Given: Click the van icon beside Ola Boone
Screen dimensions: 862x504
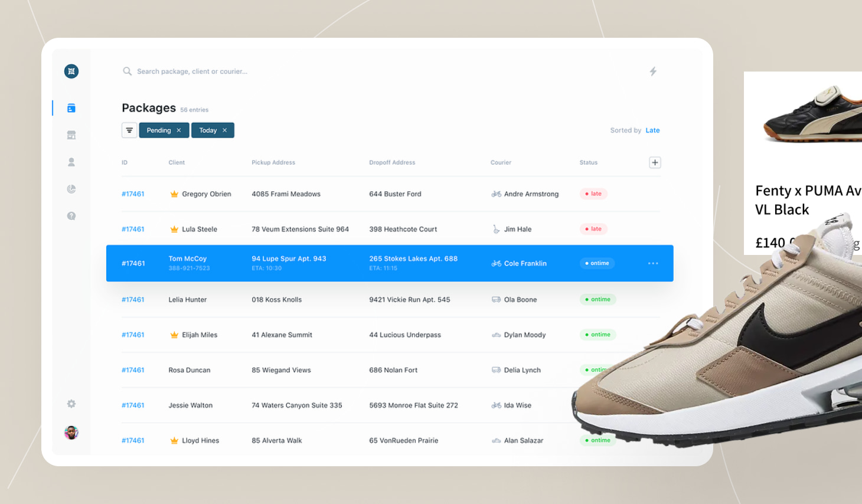Looking at the screenshot, I should pyautogui.click(x=497, y=300).
